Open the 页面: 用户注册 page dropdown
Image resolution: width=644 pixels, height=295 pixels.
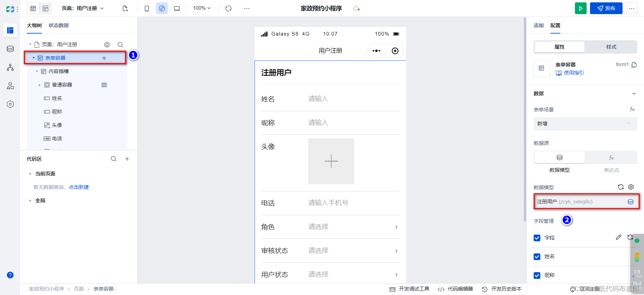pos(83,8)
